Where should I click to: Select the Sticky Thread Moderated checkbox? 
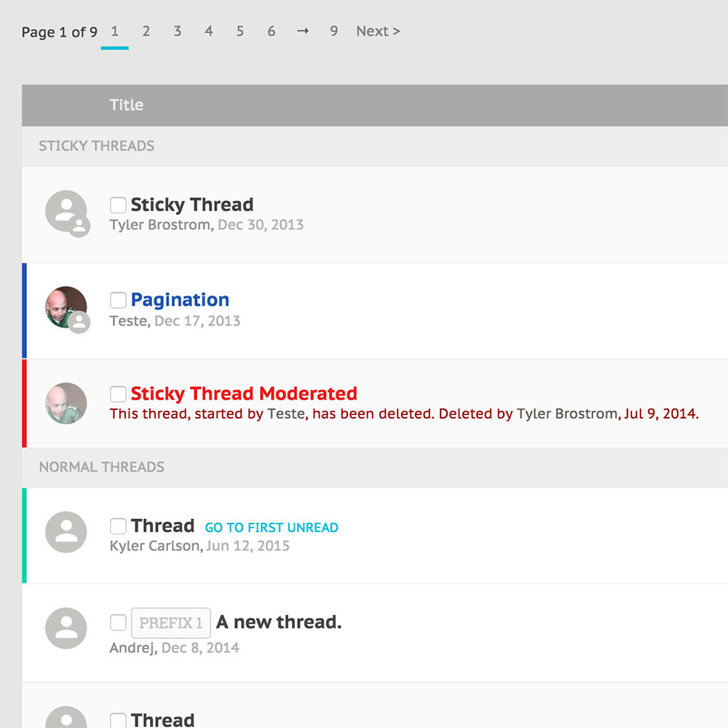pyautogui.click(x=118, y=394)
